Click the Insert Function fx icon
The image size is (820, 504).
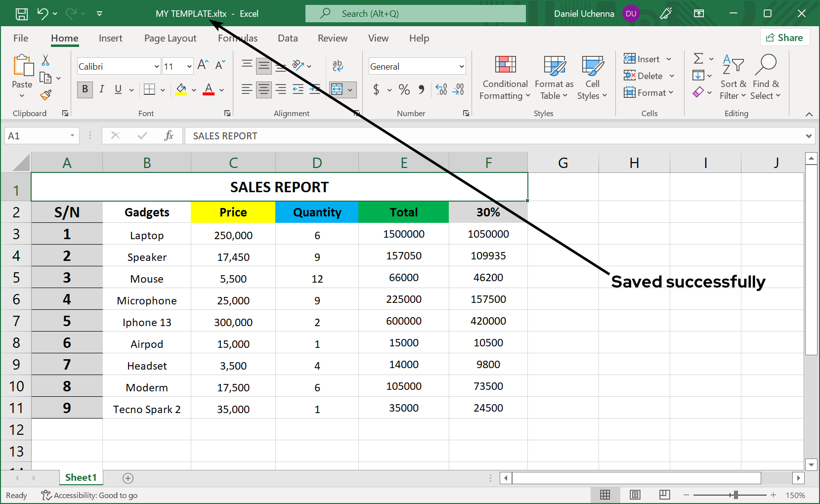point(169,136)
